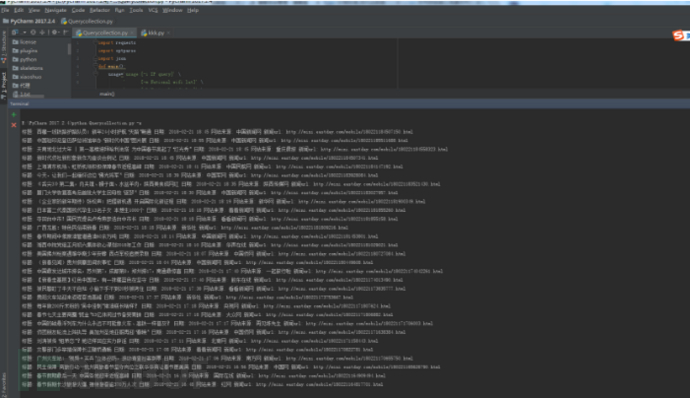Toggle the Project side tool window
Viewport: 690px width, 398px height.
coord(4,85)
